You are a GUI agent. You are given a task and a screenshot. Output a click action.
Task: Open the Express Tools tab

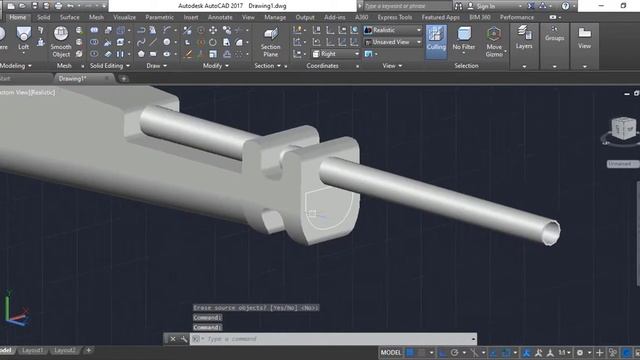pyautogui.click(x=394, y=17)
